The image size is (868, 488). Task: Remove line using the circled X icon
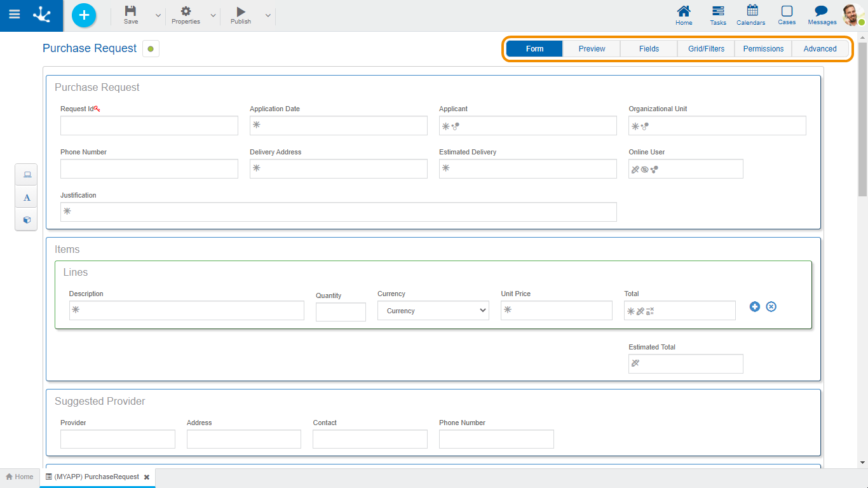tap(771, 307)
